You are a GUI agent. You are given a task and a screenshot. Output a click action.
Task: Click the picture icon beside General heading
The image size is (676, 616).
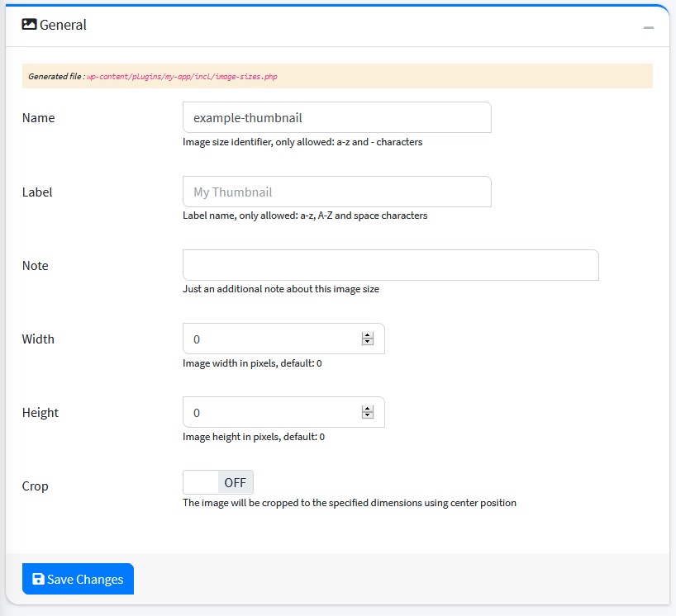pos(29,25)
